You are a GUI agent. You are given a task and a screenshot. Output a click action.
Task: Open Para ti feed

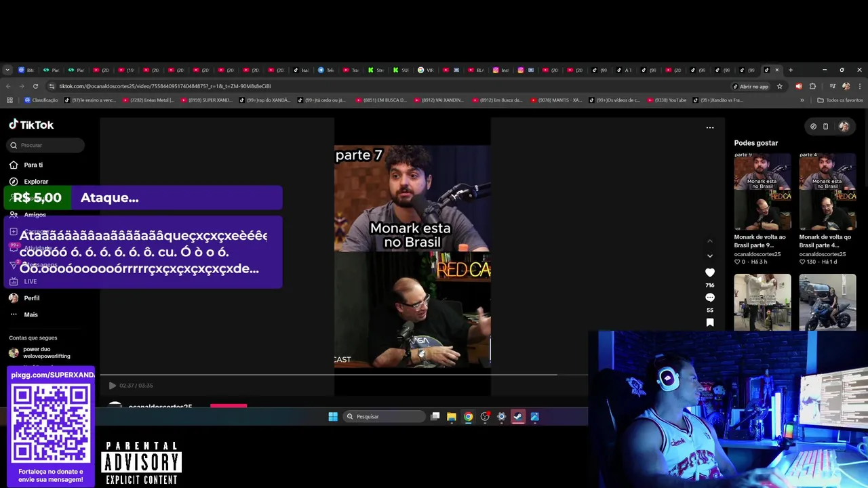coord(33,165)
